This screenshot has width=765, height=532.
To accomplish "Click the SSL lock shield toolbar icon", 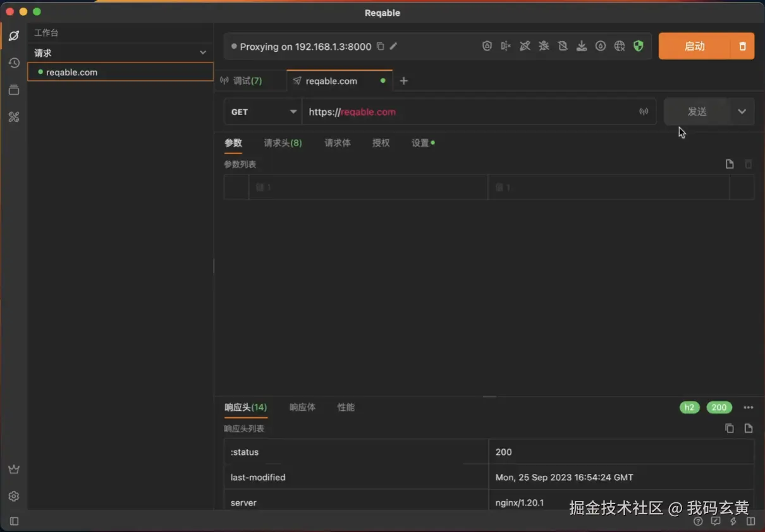I will tap(487, 46).
